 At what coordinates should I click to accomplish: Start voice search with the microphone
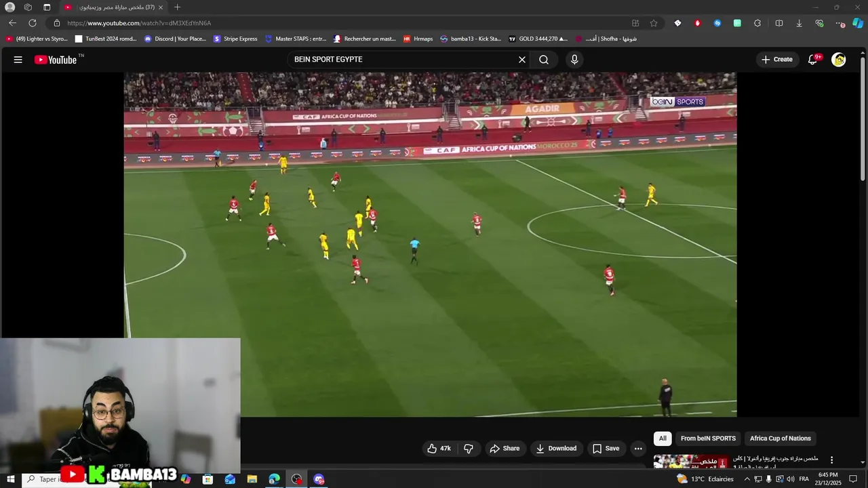(x=574, y=60)
